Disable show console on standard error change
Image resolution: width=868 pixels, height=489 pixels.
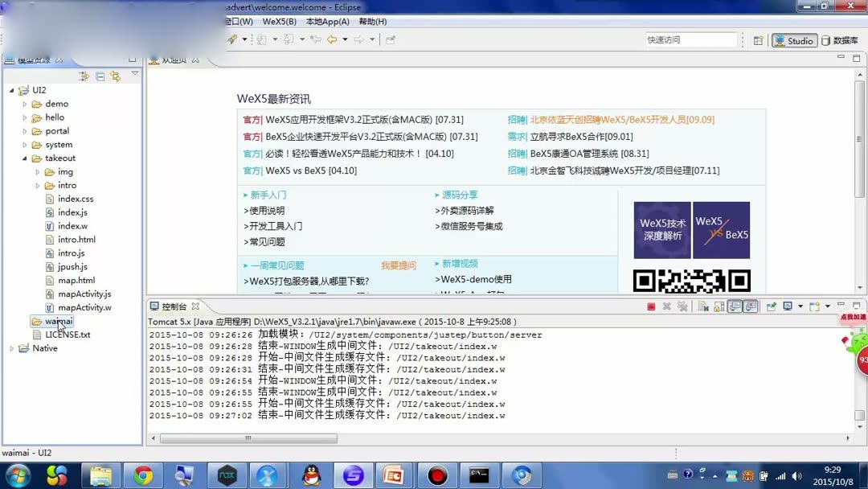pyautogui.click(x=751, y=306)
